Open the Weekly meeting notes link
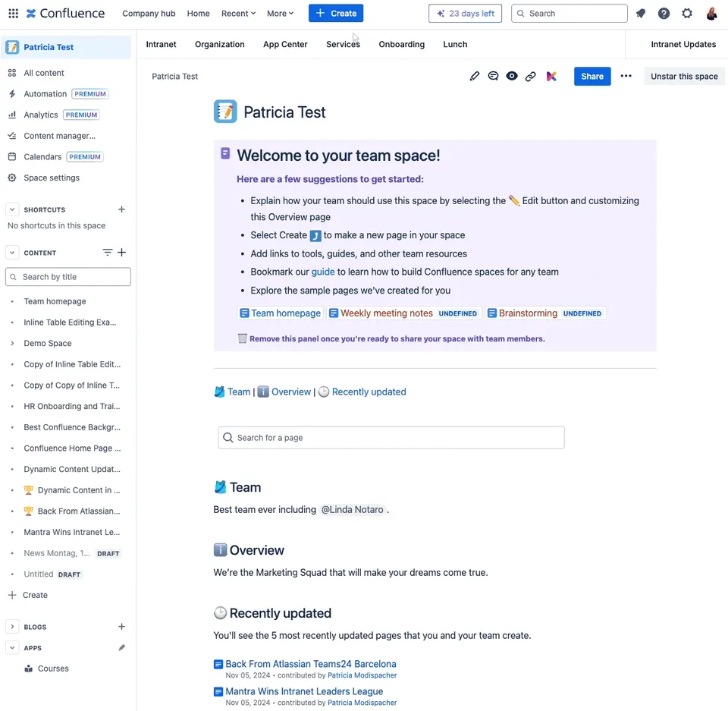 pos(404,313)
